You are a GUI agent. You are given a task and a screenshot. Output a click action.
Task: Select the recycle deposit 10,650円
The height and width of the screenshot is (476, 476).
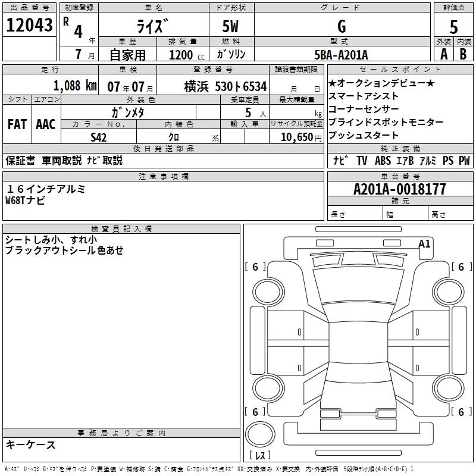[x=301, y=137]
